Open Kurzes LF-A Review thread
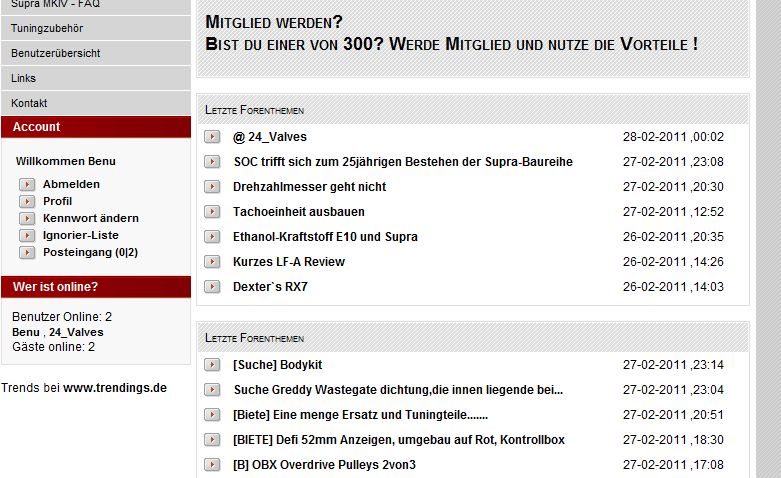Image resolution: width=781 pixels, height=478 pixels. pyautogui.click(x=289, y=261)
